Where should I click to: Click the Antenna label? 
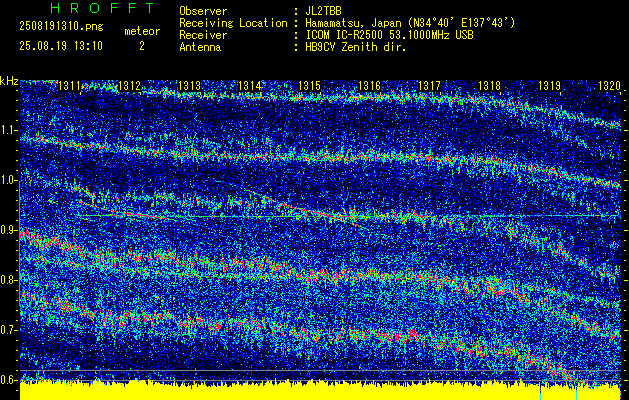[200, 47]
